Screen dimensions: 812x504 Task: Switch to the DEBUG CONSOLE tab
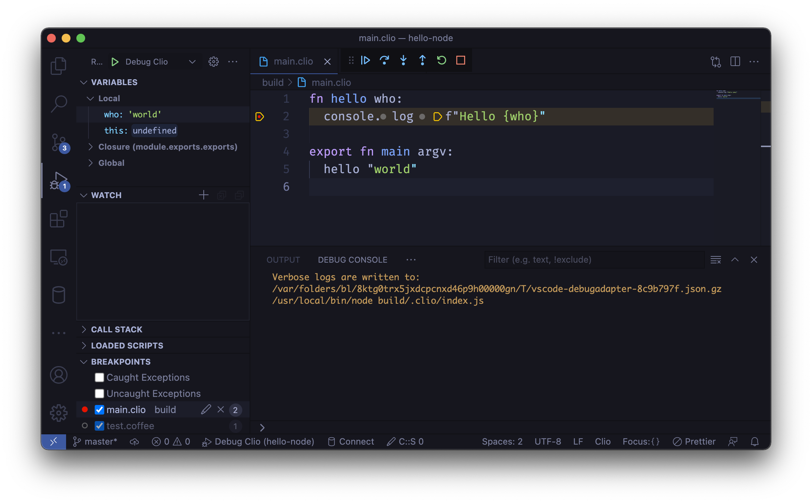pyautogui.click(x=352, y=260)
